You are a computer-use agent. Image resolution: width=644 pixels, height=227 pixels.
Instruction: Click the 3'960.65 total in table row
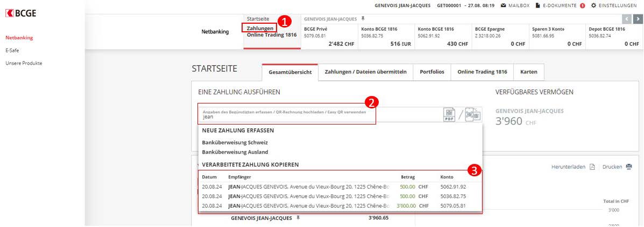click(379, 217)
